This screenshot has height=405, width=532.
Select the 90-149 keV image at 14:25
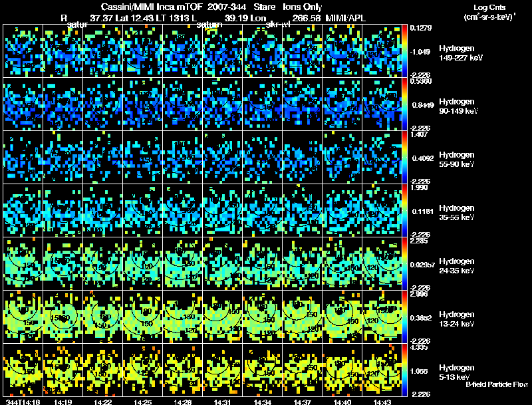(143, 104)
